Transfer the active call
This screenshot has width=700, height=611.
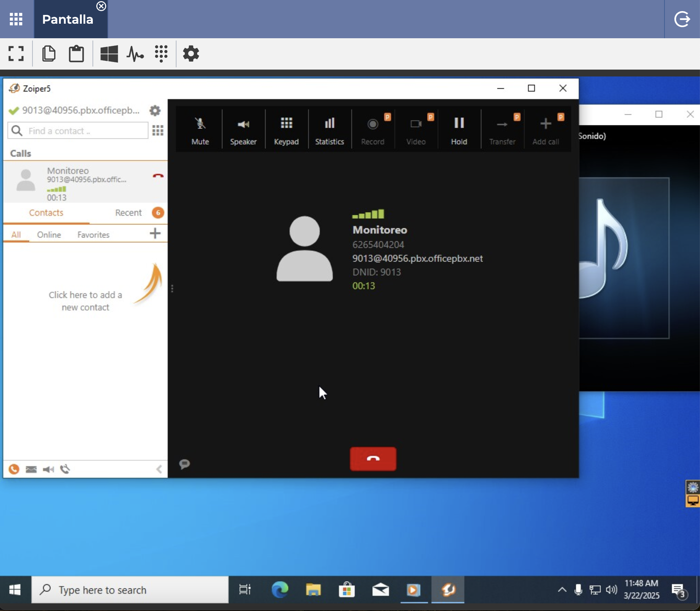502,131
